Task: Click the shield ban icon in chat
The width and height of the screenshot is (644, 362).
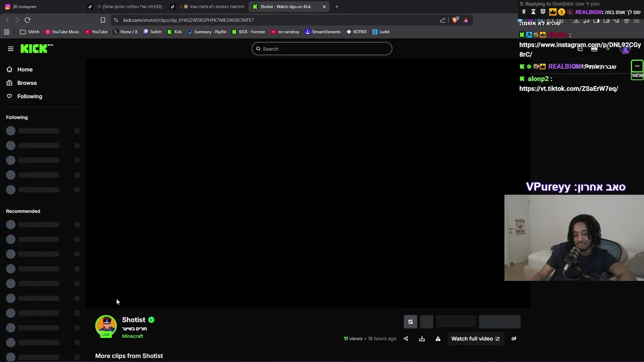Action: coord(542,12)
